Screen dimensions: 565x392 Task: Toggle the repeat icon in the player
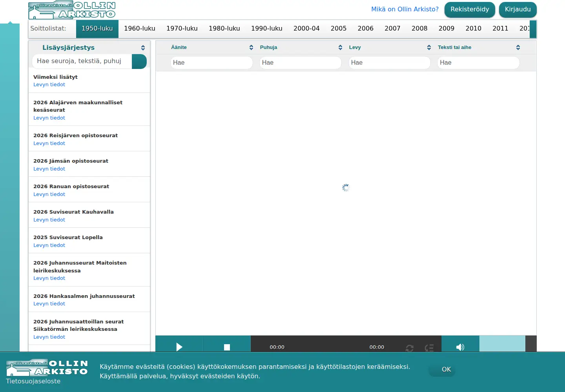click(x=410, y=348)
